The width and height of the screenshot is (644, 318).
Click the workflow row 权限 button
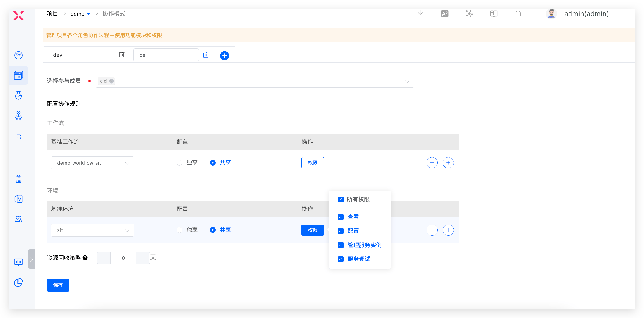pyautogui.click(x=312, y=163)
